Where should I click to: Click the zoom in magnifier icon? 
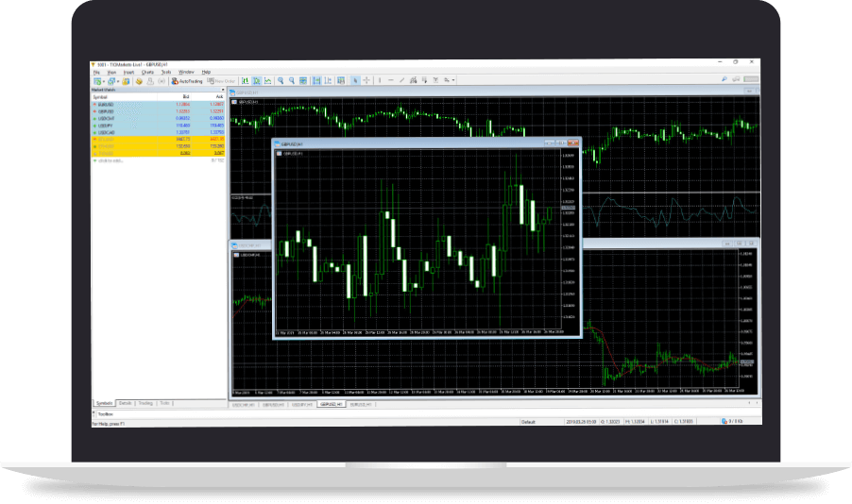pos(281,81)
